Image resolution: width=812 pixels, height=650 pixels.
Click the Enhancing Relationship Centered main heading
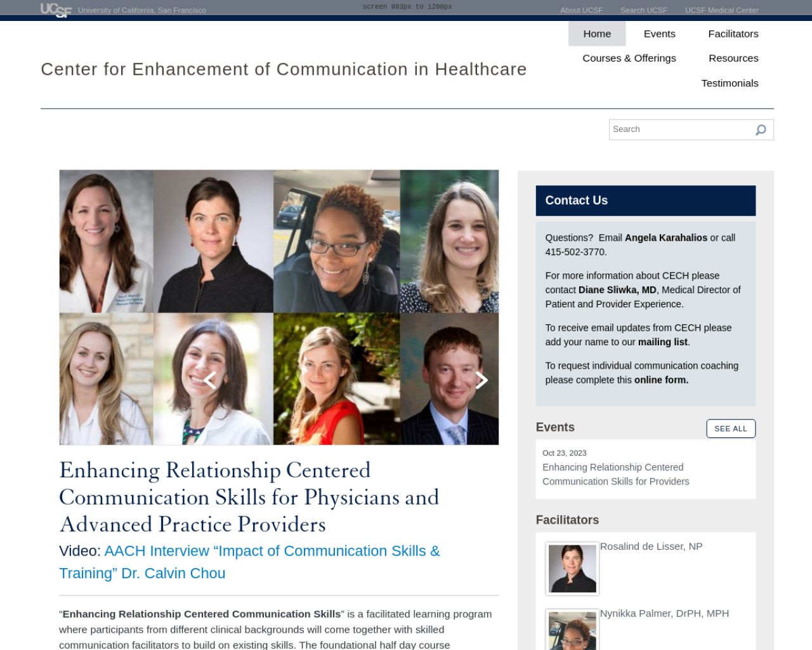(x=249, y=497)
